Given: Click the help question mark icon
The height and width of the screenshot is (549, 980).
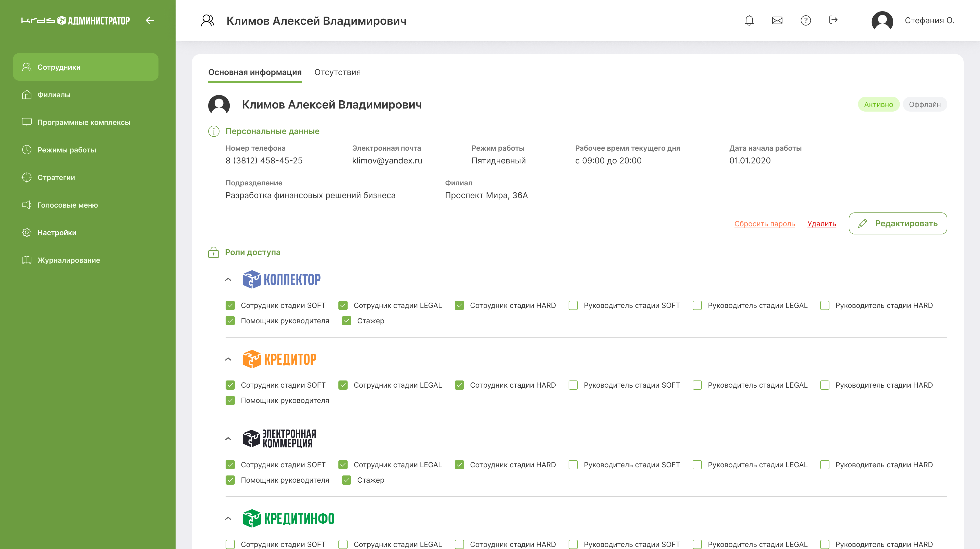Looking at the screenshot, I should click(805, 21).
